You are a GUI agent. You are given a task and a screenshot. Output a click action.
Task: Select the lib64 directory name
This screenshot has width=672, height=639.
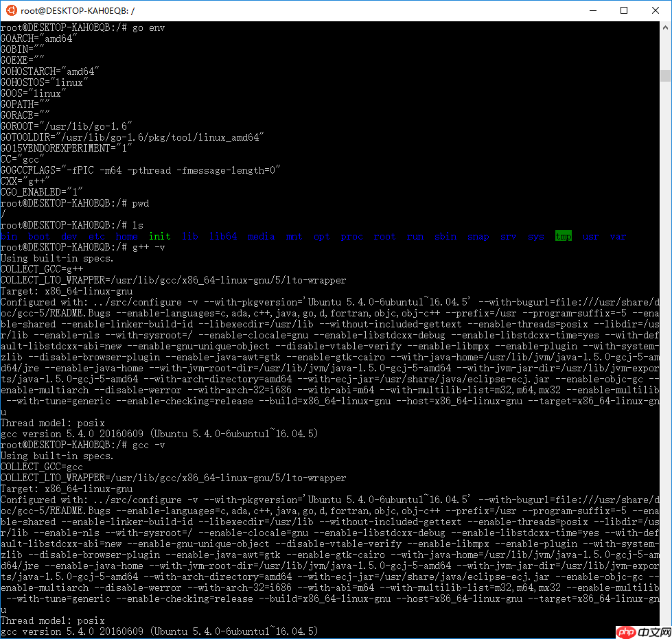pos(223,236)
